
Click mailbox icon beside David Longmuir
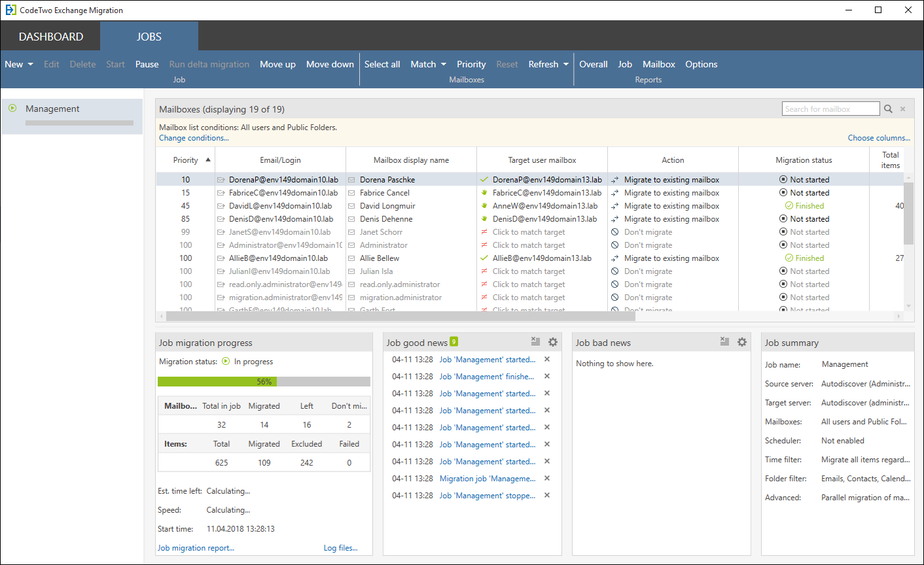(x=352, y=206)
